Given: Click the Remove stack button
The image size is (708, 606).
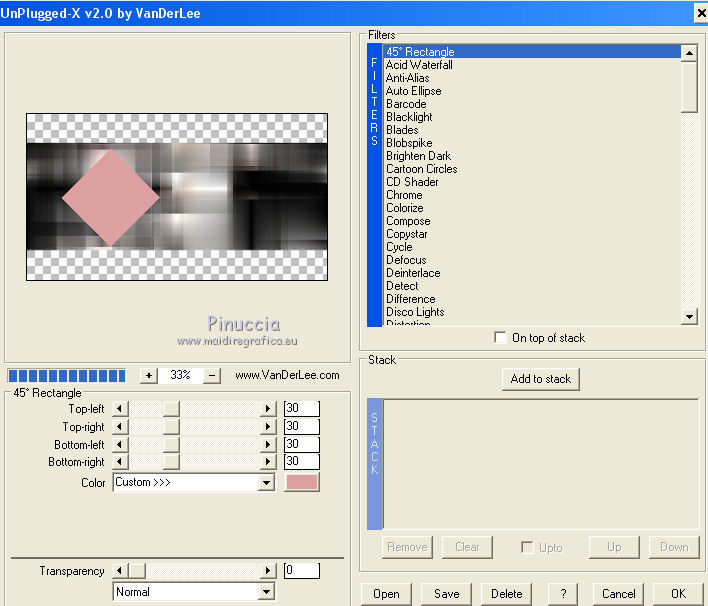Looking at the screenshot, I should 407,547.
